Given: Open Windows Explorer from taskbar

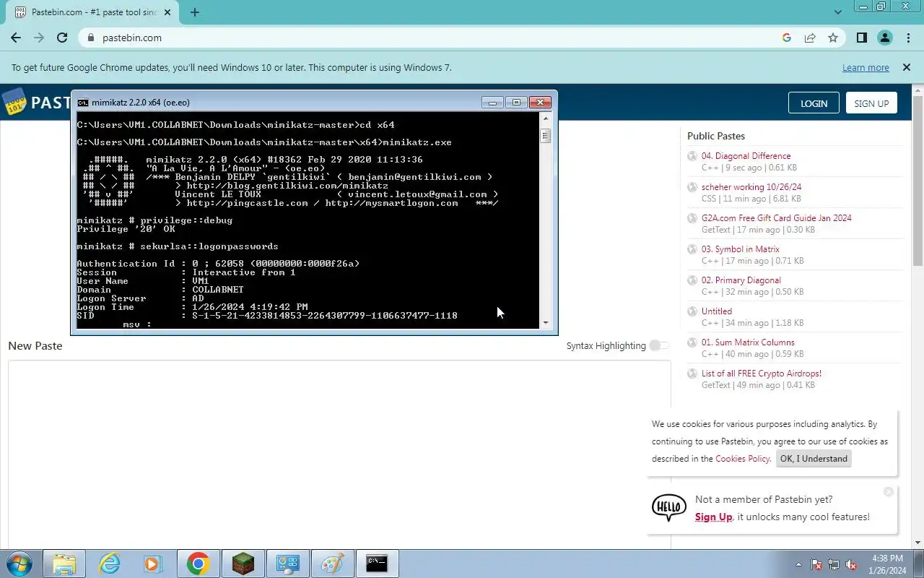Looking at the screenshot, I should 64,564.
